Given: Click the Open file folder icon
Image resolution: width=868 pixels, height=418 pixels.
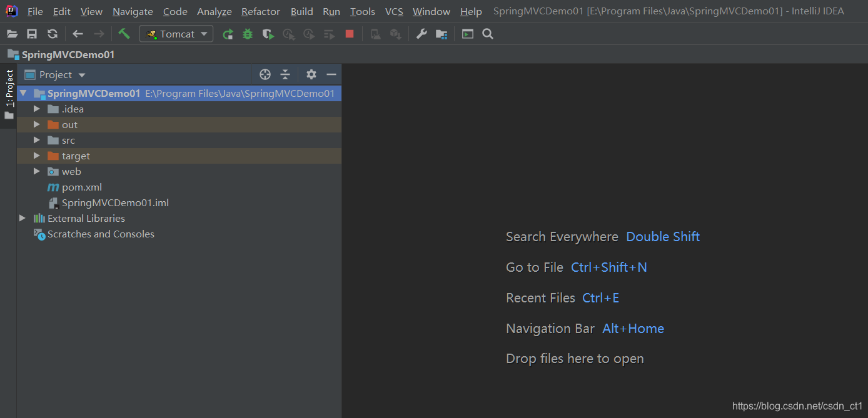Looking at the screenshot, I should [x=12, y=34].
